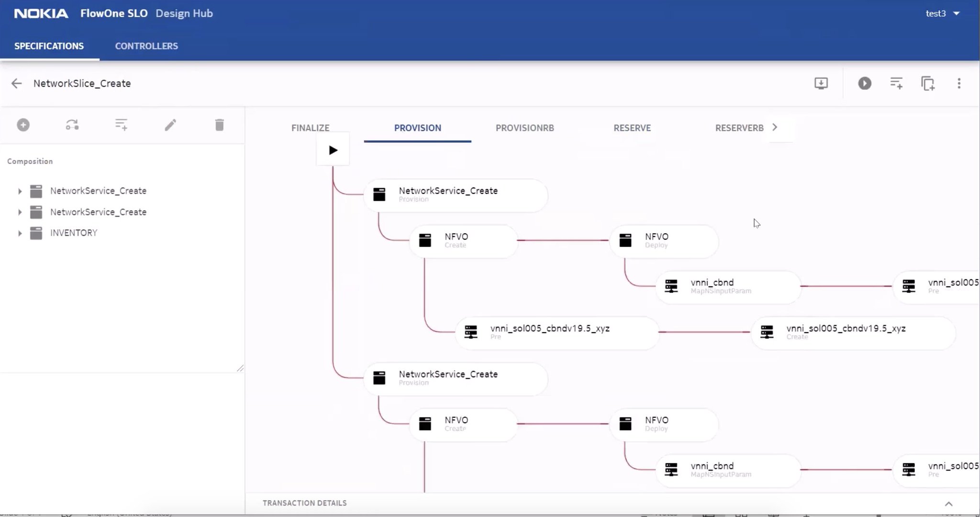This screenshot has width=980, height=517.
Task: Open the three-dot more options menu
Action: point(958,83)
